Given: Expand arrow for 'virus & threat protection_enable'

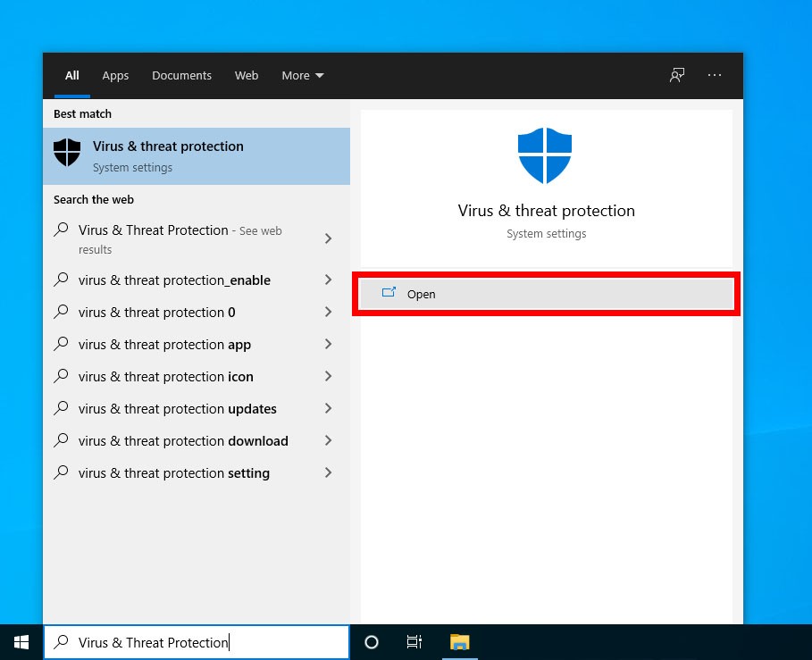Looking at the screenshot, I should coord(328,280).
